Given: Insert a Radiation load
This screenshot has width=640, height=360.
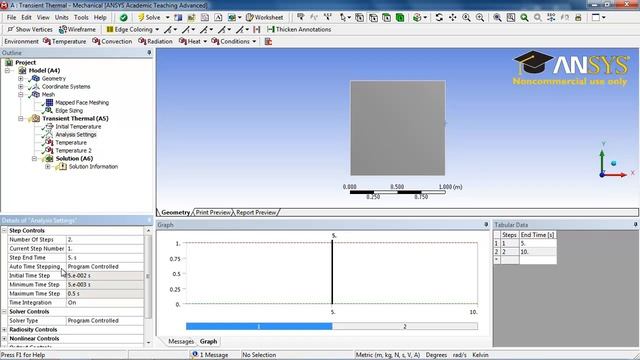Looking at the screenshot, I should pos(155,41).
